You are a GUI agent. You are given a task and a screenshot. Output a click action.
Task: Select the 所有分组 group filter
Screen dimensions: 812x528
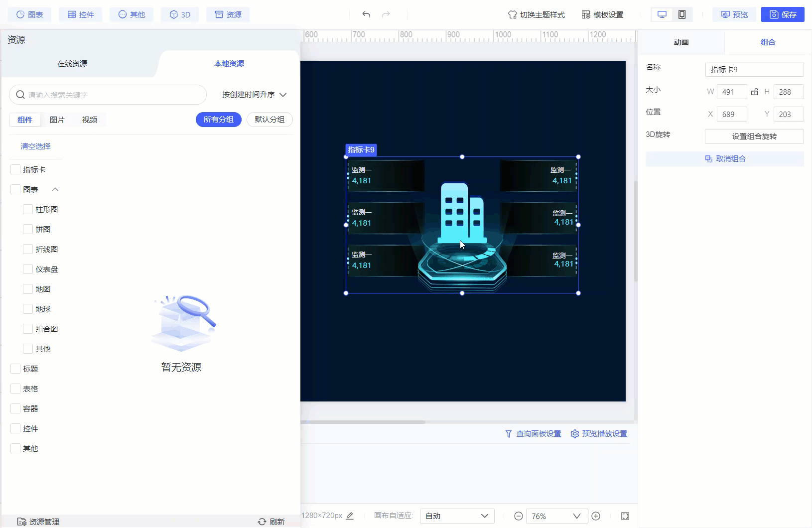pyautogui.click(x=219, y=120)
